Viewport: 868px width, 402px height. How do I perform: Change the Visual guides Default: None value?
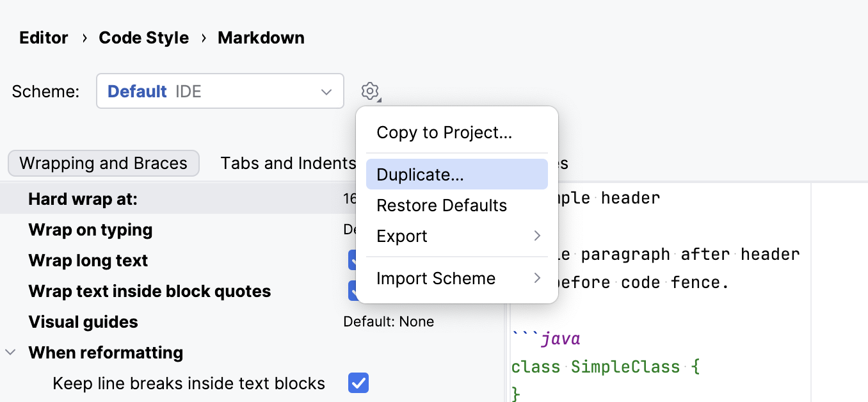pyautogui.click(x=389, y=321)
